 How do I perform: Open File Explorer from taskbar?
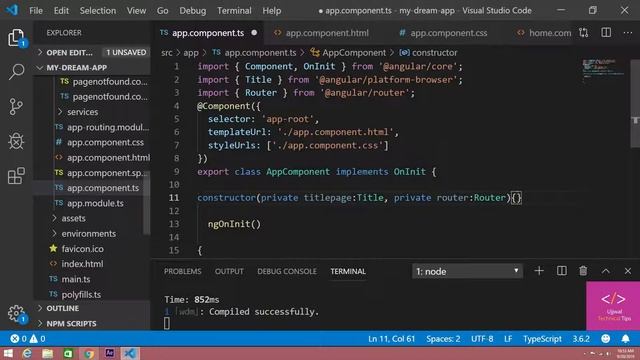tap(48, 353)
